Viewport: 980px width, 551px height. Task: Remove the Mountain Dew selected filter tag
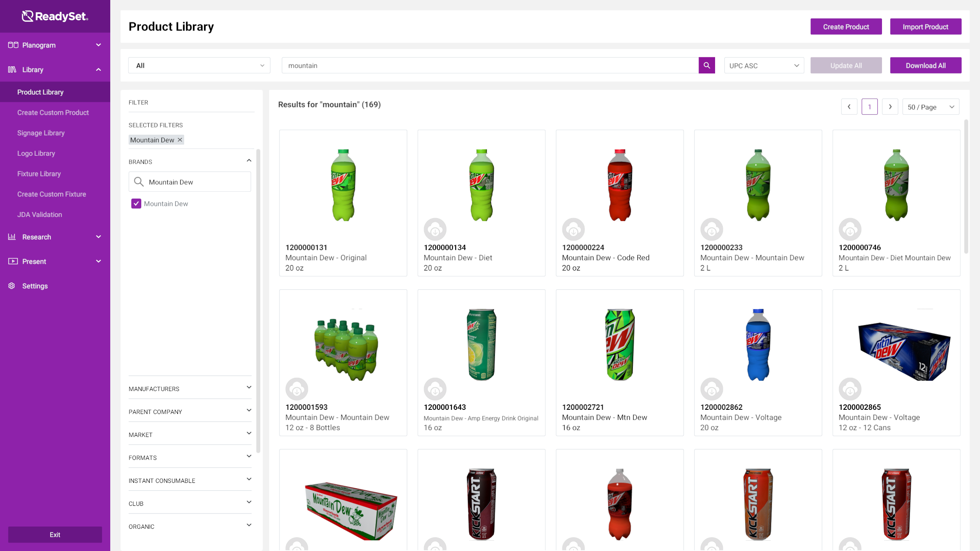180,140
